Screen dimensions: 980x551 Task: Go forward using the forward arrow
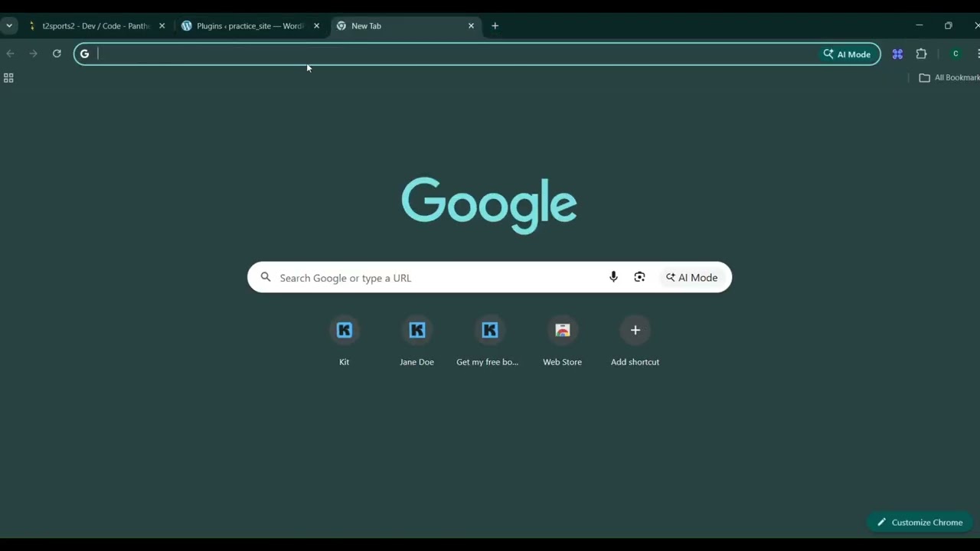tap(33, 54)
